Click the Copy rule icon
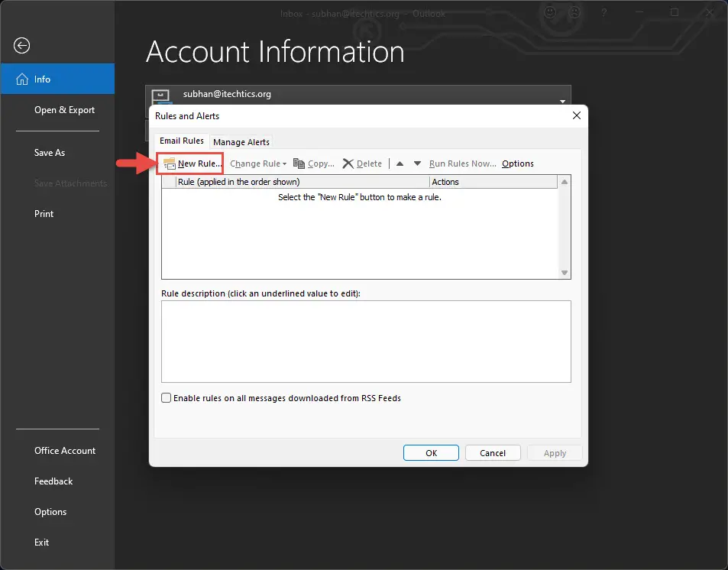The height and width of the screenshot is (570, 728). (x=299, y=164)
